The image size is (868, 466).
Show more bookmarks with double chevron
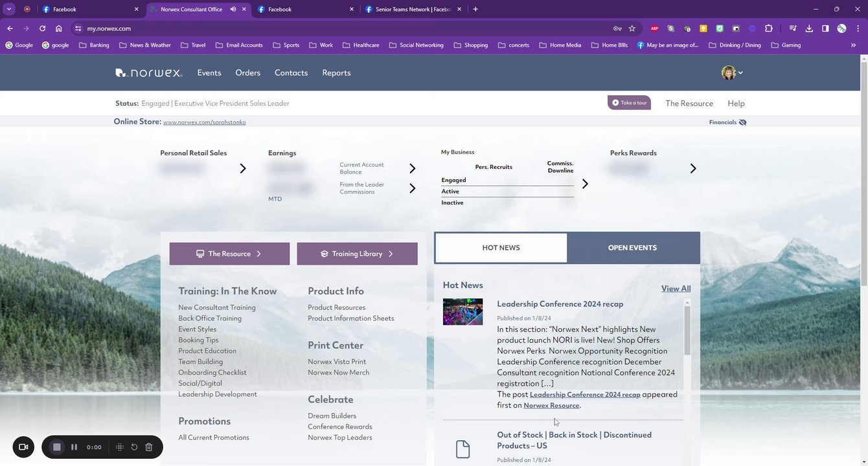click(853, 45)
